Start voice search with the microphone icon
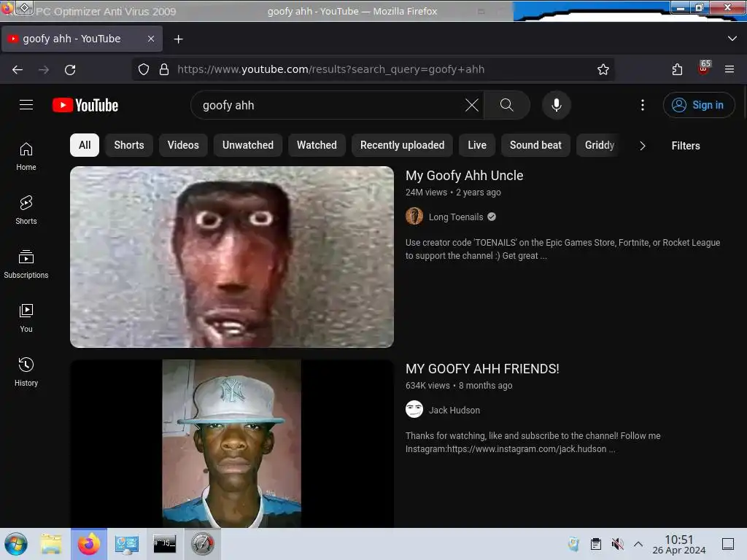This screenshot has height=560, width=747. 556,105
